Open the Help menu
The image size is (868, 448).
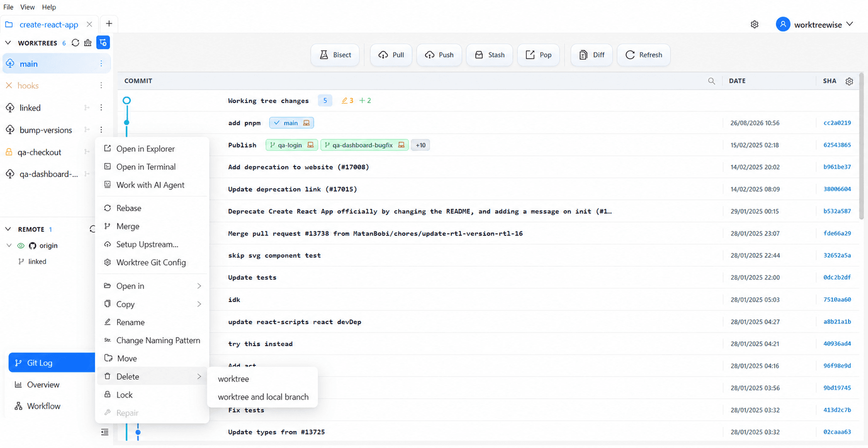(49, 7)
